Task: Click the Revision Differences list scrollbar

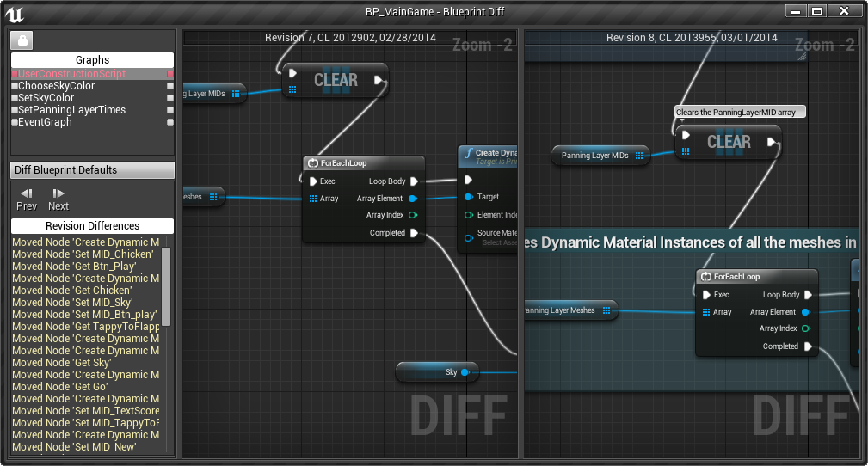Action: pos(166,287)
